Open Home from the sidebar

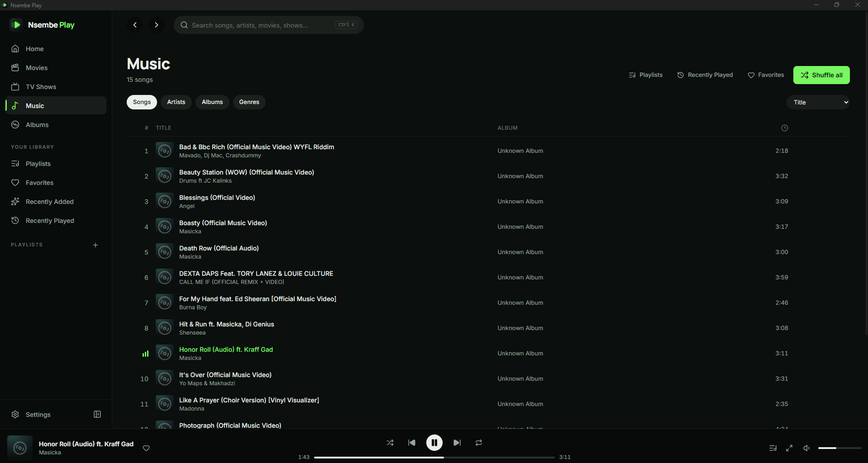(56, 49)
